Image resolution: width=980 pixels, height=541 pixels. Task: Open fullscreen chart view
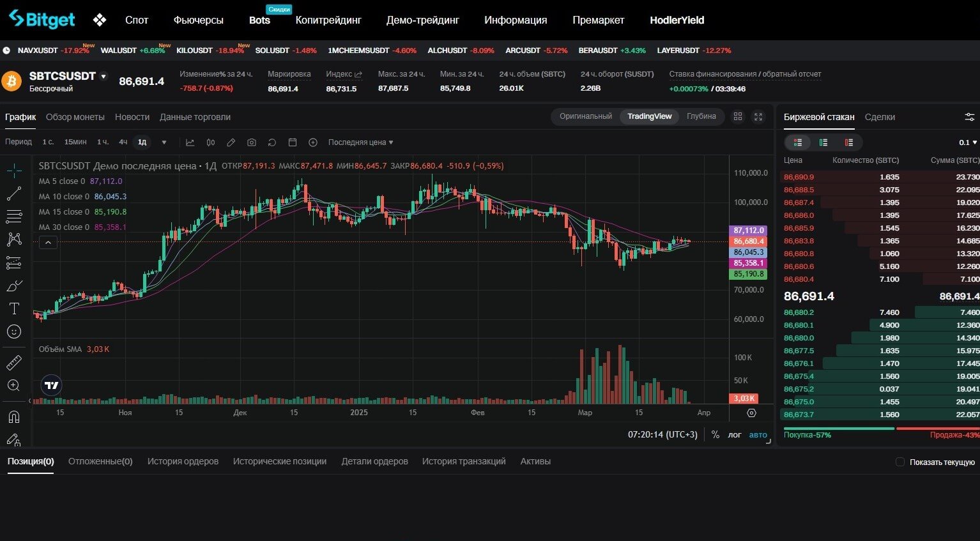(758, 117)
